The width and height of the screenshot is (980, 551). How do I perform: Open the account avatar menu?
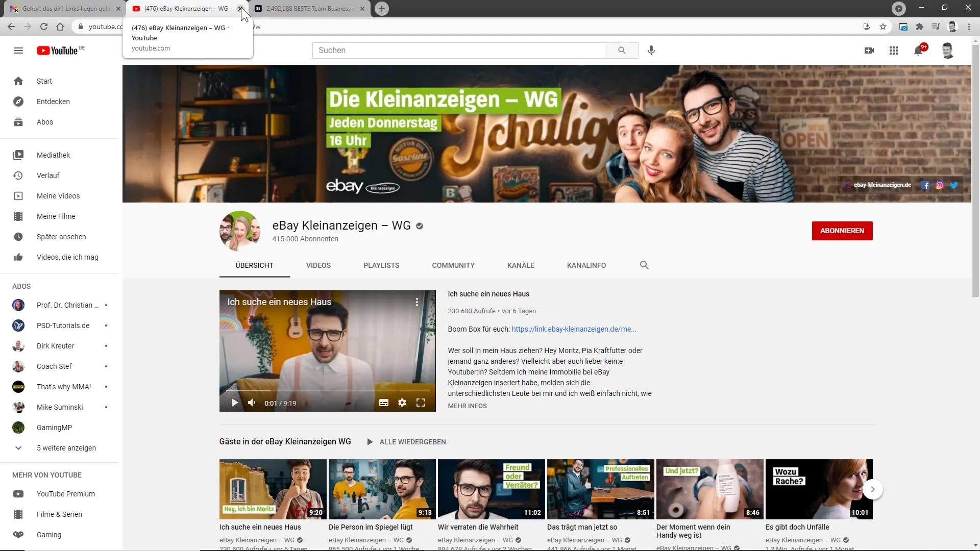coord(948,51)
